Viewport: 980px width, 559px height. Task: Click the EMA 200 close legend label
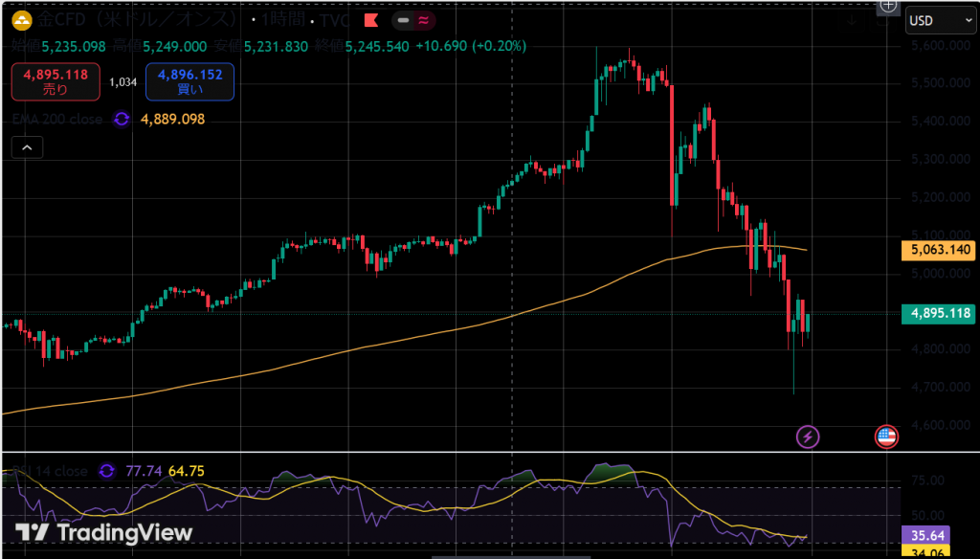59,119
